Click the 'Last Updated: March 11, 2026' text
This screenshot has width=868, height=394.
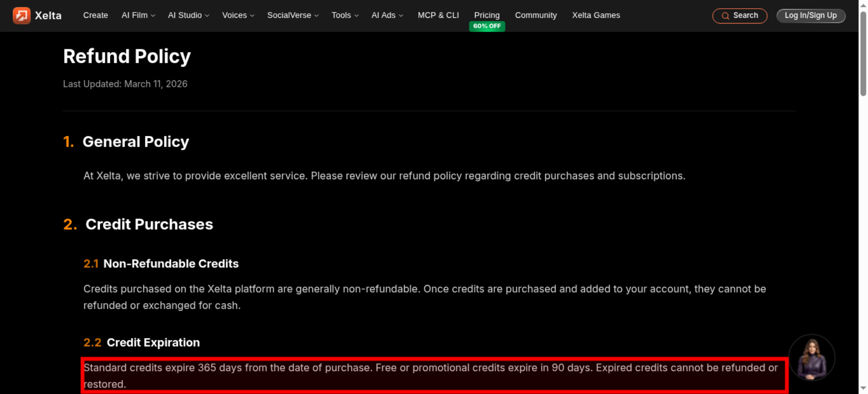[x=125, y=84]
